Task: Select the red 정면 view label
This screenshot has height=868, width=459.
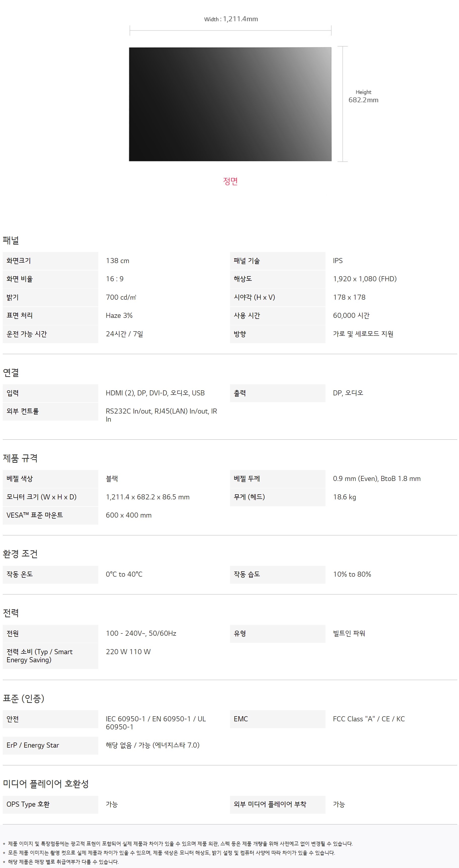Action: 230,181
